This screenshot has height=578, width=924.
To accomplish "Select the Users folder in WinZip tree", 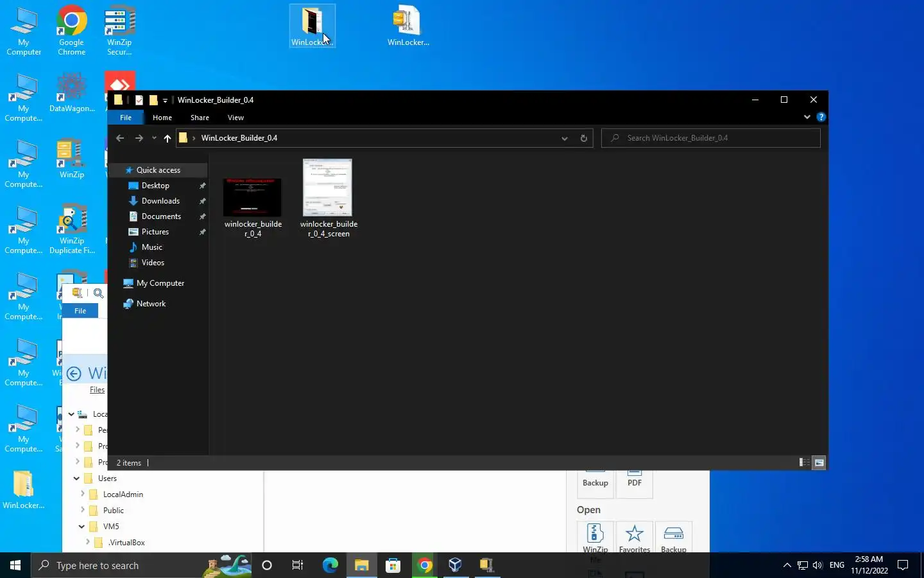I will (x=107, y=478).
